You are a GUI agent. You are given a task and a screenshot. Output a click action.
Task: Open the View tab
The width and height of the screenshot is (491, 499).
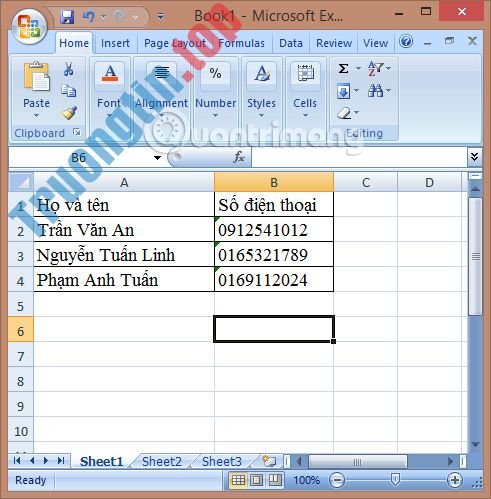tap(376, 43)
